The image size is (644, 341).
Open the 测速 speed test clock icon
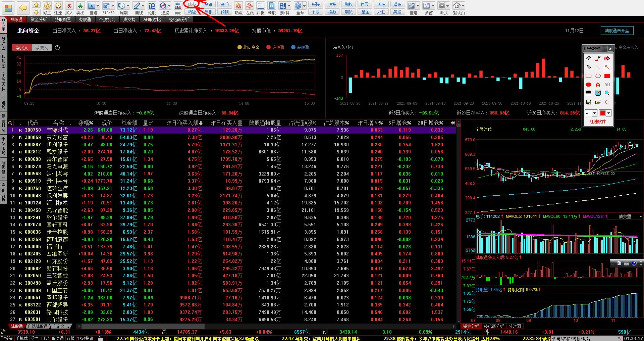tap(58, 6)
